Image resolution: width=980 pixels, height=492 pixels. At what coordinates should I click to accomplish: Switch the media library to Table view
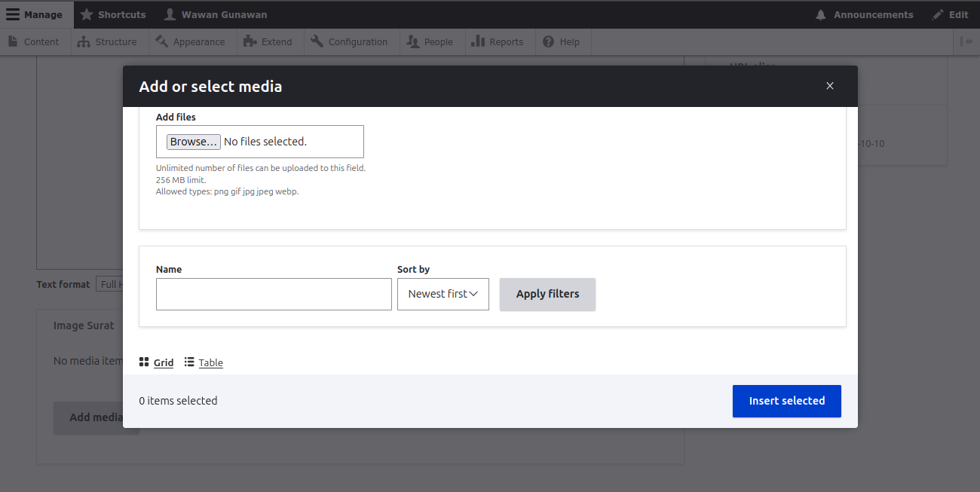(204, 362)
